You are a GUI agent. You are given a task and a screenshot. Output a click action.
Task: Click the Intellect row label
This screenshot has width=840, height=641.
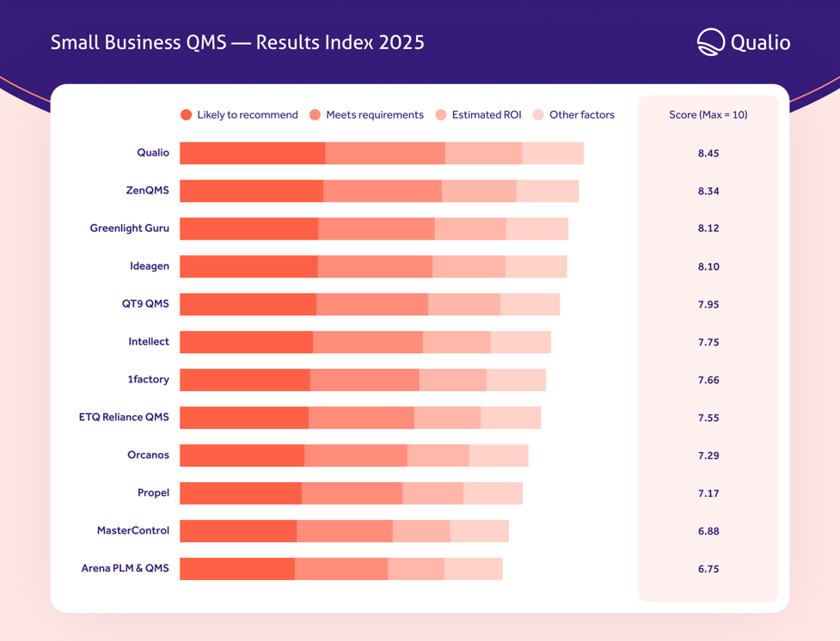[x=149, y=342]
